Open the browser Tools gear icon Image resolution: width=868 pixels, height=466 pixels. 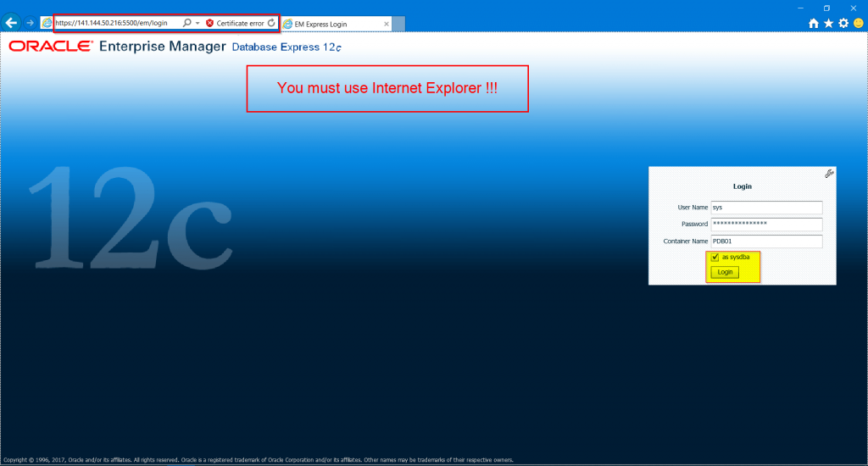click(843, 24)
